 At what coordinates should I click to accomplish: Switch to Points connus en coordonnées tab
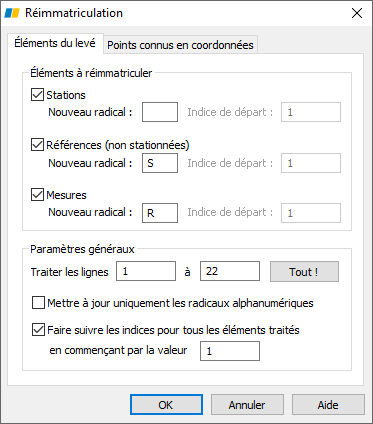point(180,45)
